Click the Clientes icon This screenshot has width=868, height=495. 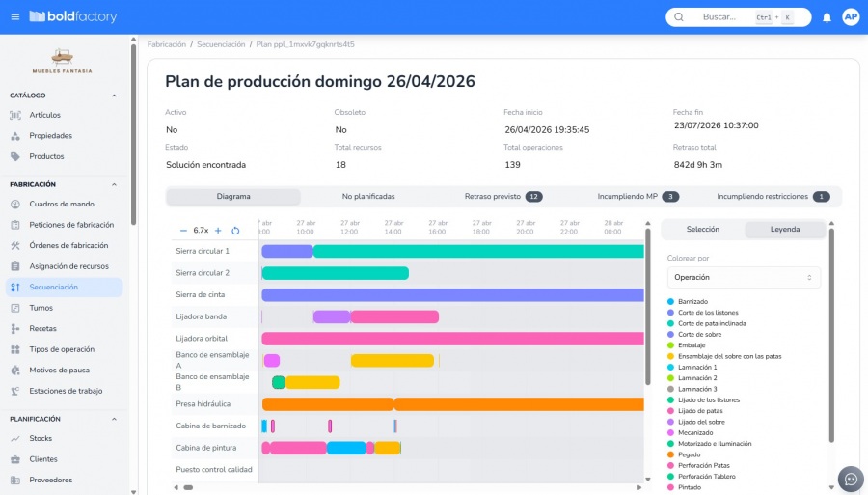tap(15, 459)
